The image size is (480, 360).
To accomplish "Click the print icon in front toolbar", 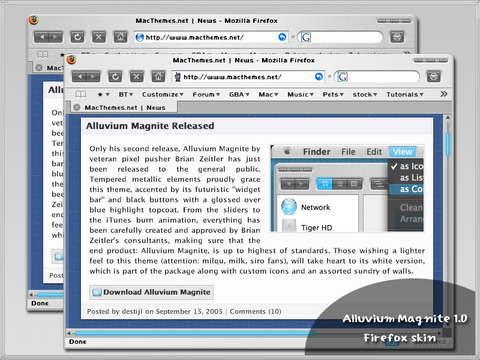I will [433, 77].
